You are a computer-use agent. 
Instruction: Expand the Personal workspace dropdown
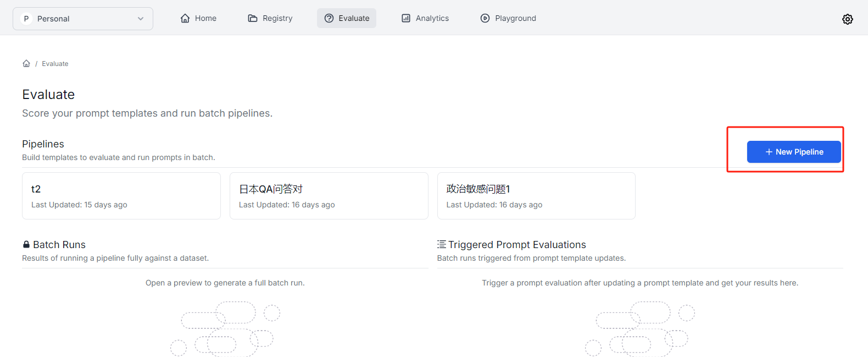coord(82,19)
